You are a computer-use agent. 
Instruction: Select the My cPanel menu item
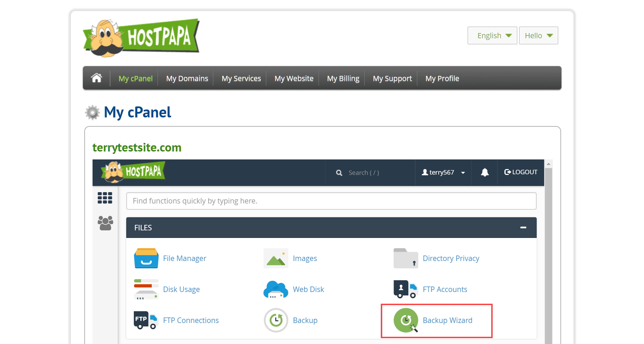[136, 79]
